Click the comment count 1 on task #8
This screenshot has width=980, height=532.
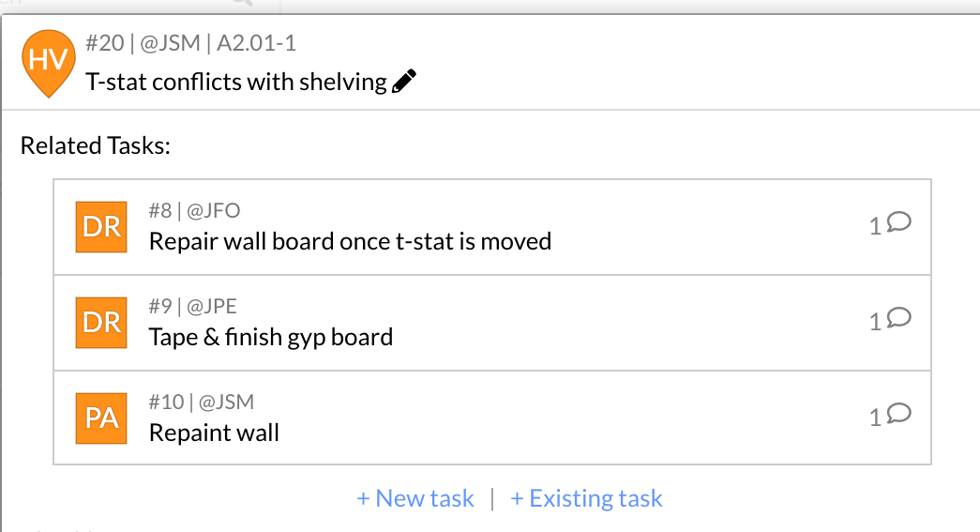click(x=875, y=226)
